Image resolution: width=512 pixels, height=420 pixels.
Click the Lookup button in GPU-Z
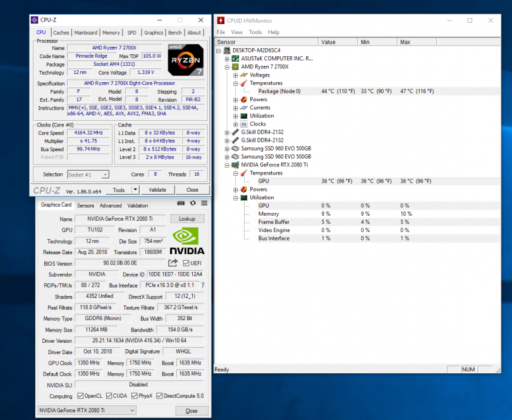coord(187,218)
